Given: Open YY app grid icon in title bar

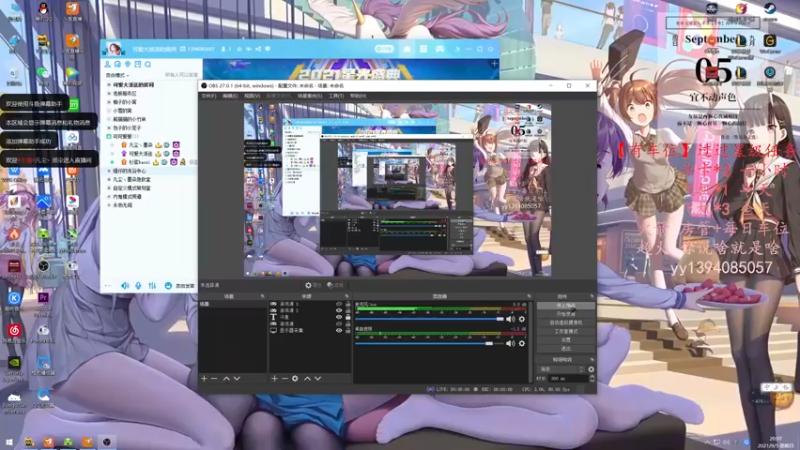Looking at the screenshot, I should (423, 49).
